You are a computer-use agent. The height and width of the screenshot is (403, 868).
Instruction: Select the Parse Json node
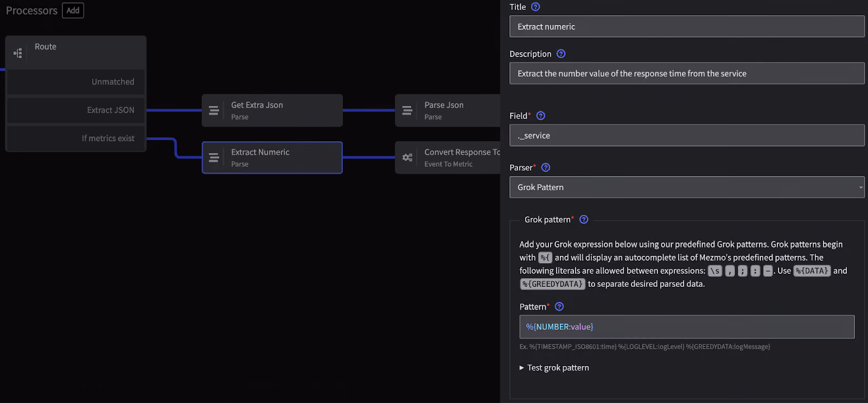[x=448, y=110]
